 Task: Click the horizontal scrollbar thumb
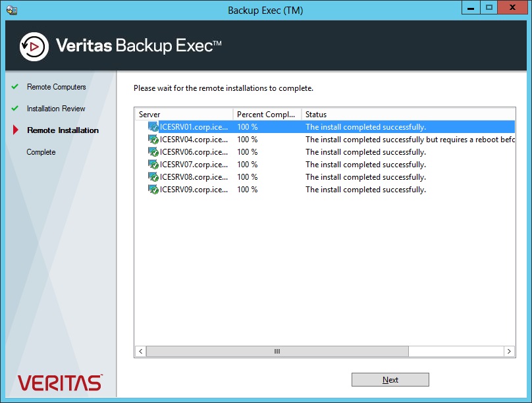pyautogui.click(x=277, y=351)
